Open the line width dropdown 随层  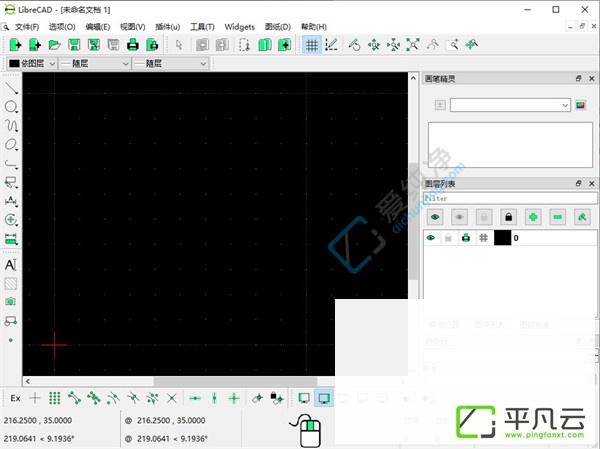(95, 64)
